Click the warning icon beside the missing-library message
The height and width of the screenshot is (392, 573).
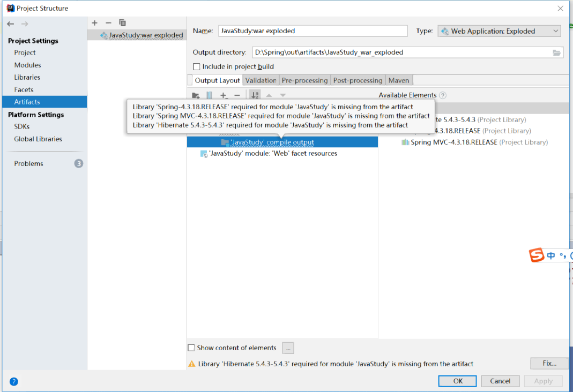[192, 364]
